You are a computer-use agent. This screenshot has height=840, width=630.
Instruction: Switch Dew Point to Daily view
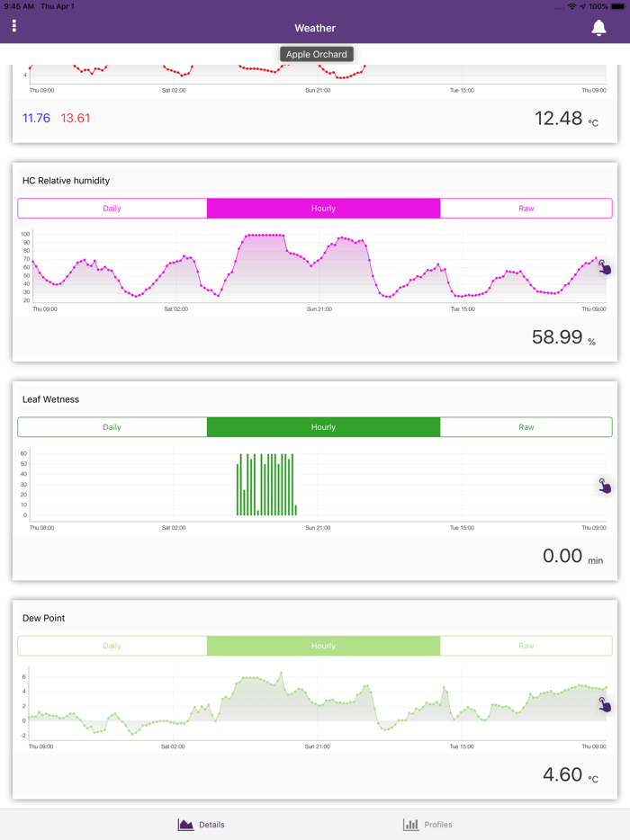click(x=112, y=646)
